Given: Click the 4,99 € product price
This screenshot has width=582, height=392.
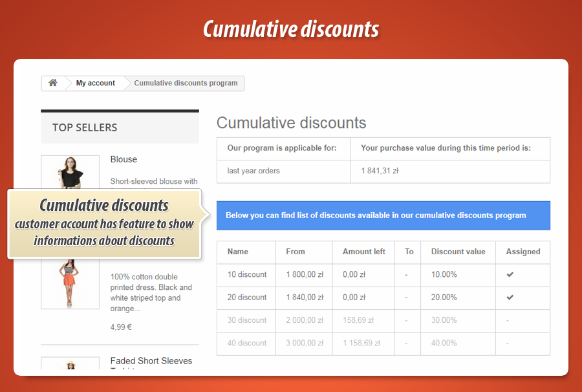Looking at the screenshot, I should pyautogui.click(x=121, y=327).
